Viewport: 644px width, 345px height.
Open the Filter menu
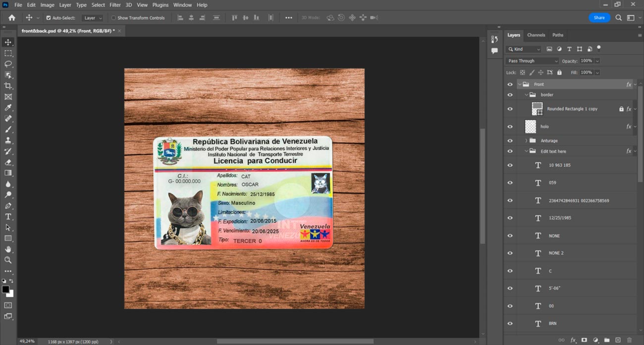(115, 5)
